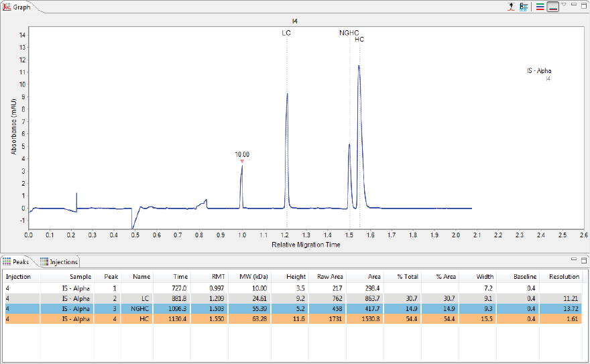Click the IS - Alpha legend entry
The image size is (590, 364).
(539, 70)
